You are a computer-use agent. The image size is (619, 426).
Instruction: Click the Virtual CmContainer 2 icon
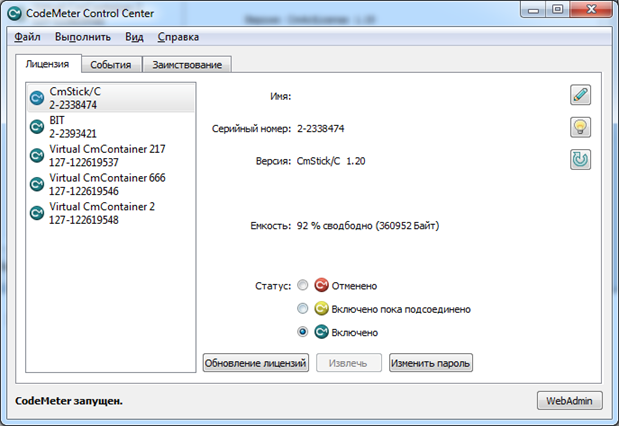[37, 213]
